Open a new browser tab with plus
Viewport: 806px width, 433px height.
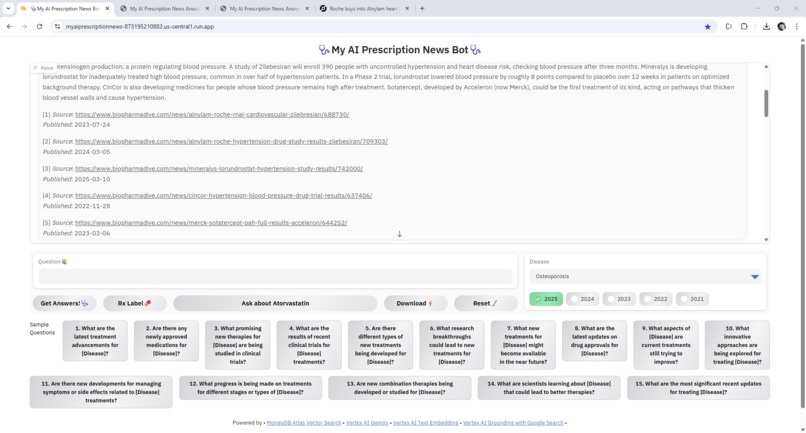point(422,8)
